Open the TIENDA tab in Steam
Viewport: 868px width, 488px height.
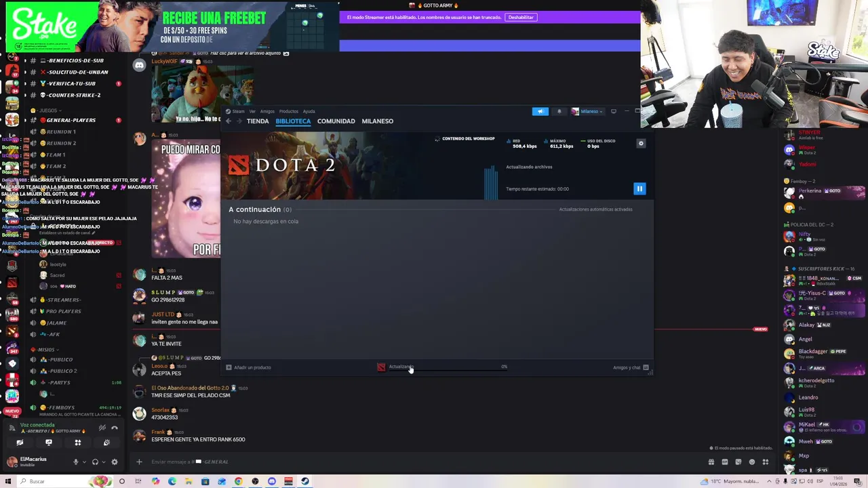pos(258,121)
